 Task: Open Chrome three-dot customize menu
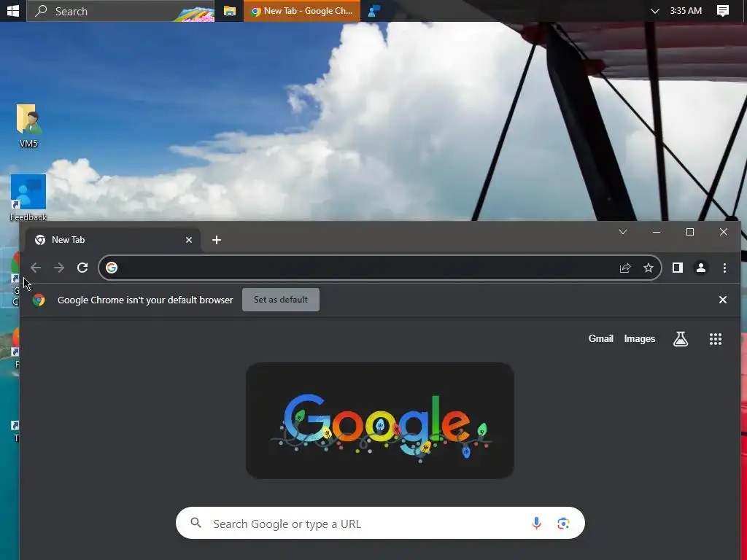724,268
